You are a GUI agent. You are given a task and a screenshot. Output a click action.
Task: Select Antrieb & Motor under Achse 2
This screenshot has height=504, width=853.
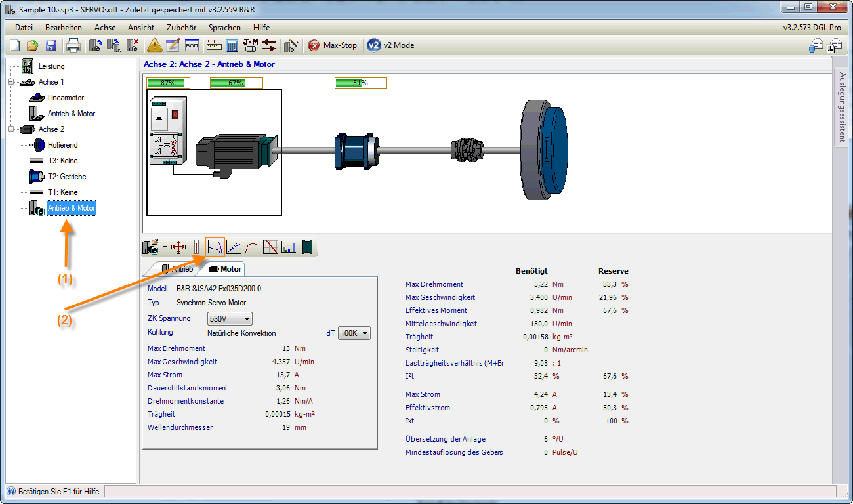[71, 208]
